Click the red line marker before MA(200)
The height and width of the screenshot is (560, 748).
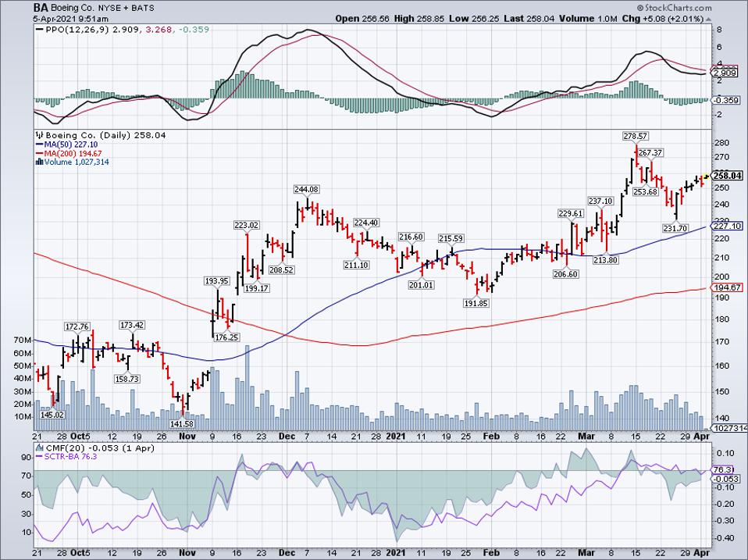pos(39,154)
